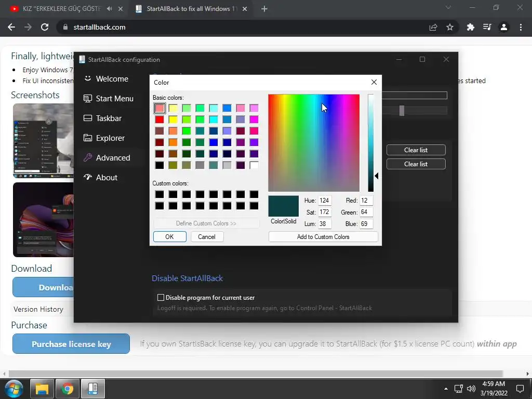
Task: Click the Download button on webpage
Action: 44,287
